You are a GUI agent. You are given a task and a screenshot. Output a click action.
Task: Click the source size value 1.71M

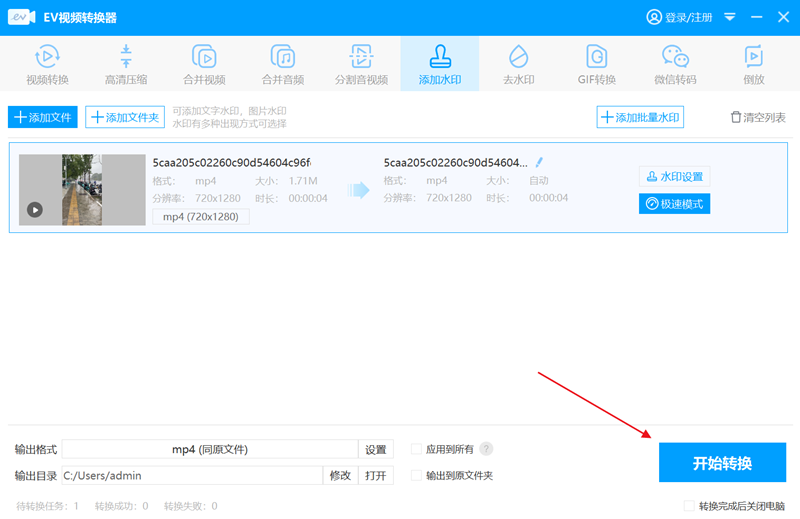click(x=303, y=181)
